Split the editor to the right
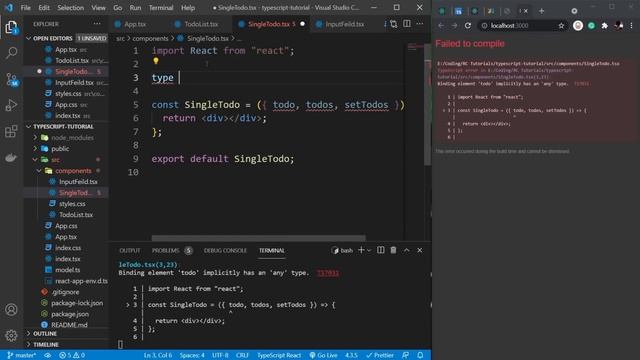Viewport: 640px width, 360px height. [407, 24]
